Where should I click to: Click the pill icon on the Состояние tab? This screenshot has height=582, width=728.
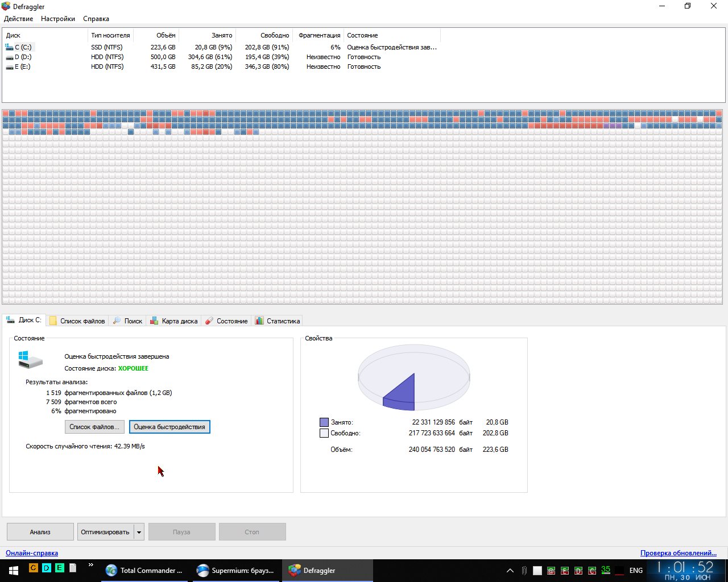coord(209,321)
